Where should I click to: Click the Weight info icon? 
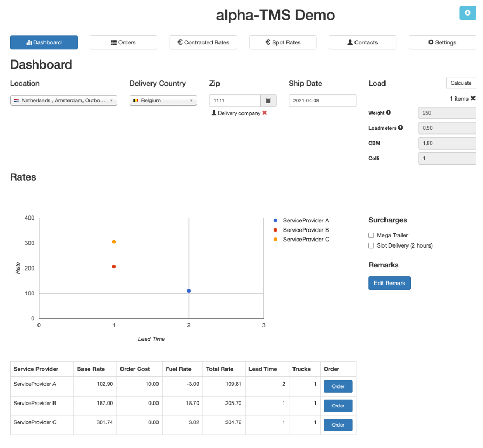[x=388, y=113]
